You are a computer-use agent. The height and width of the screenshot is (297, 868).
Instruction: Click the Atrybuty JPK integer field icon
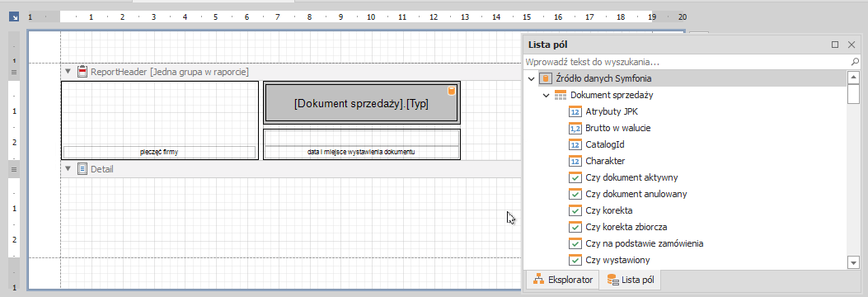tap(575, 111)
